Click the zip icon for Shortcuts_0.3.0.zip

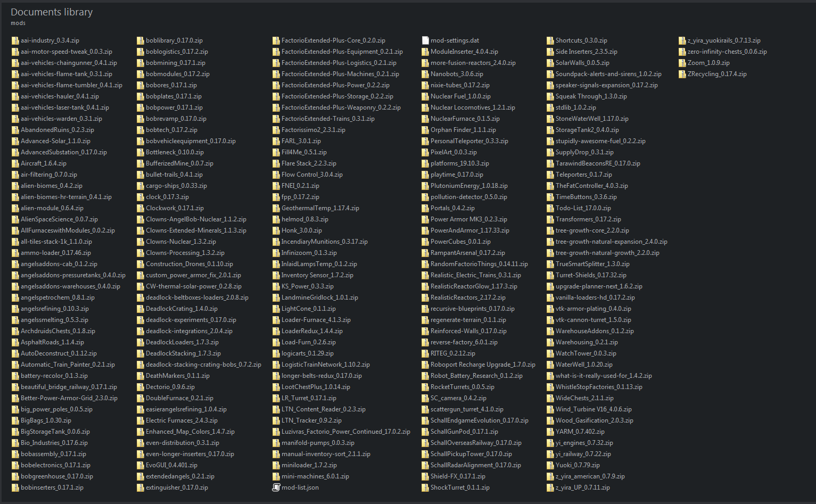click(x=550, y=40)
